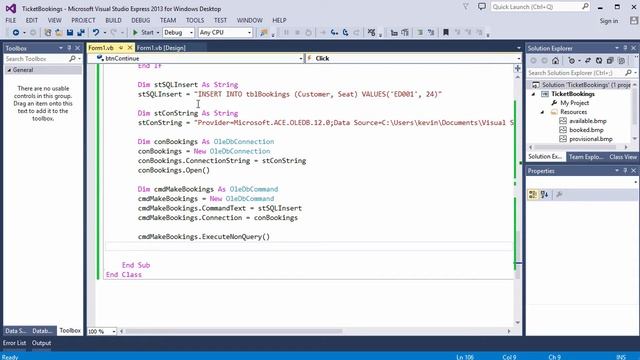
Task: Save Form1.vb with the save icon
Action: pos(70,32)
